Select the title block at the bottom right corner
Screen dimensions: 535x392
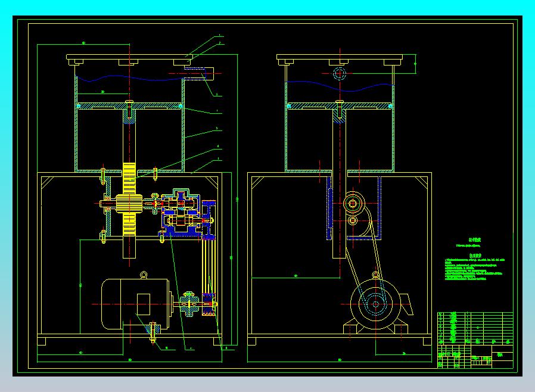click(475, 356)
